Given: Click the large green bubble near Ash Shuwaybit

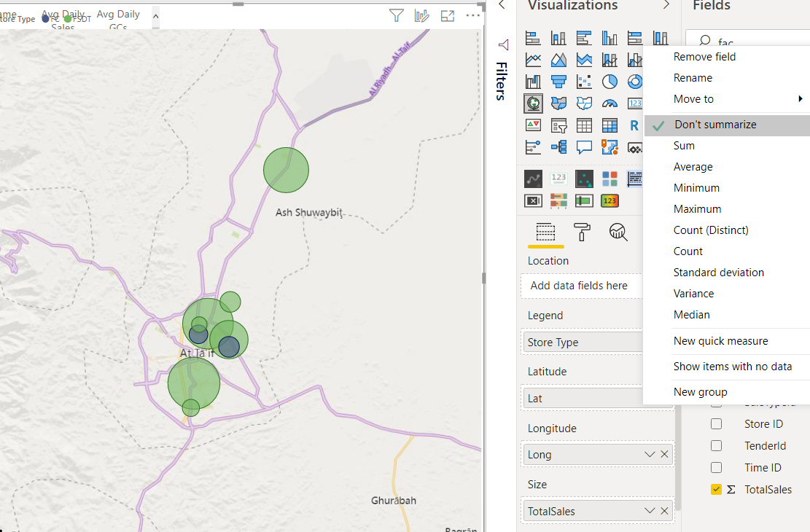Looking at the screenshot, I should [x=287, y=171].
